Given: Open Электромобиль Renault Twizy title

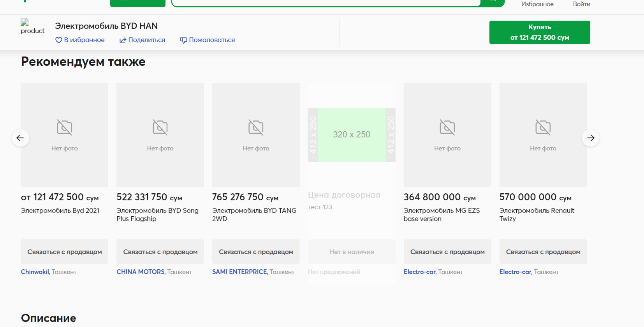Looking at the screenshot, I should click(x=537, y=215).
